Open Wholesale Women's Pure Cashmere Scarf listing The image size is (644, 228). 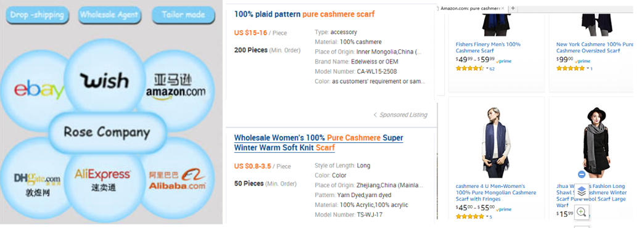[319, 143]
